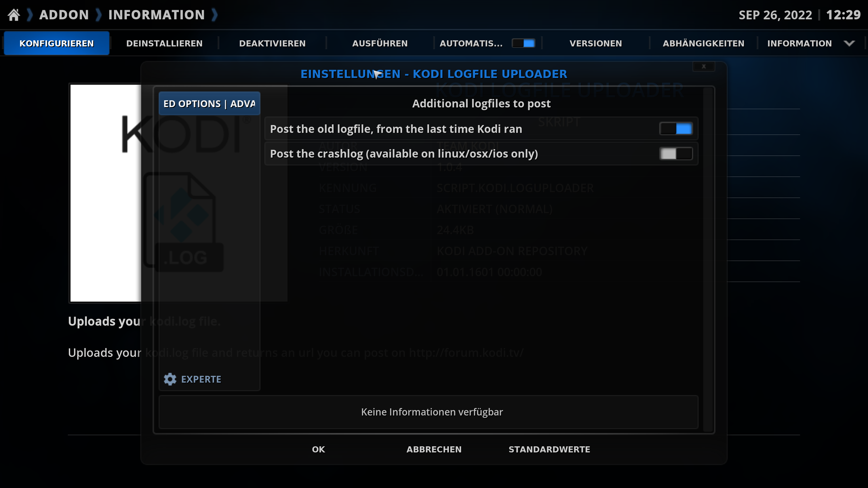Open the Abhängigkeiten tab
This screenshot has height=488, width=868.
[x=704, y=43]
